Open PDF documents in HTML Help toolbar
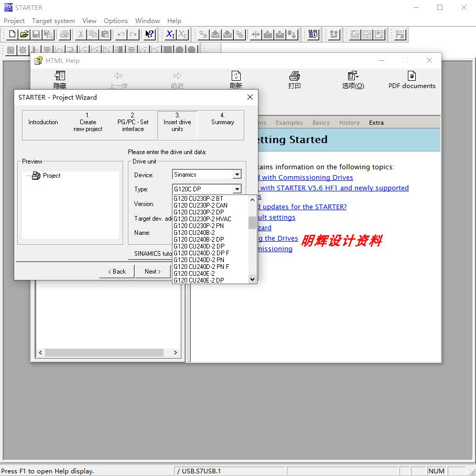476x476 pixels. pyautogui.click(x=412, y=80)
